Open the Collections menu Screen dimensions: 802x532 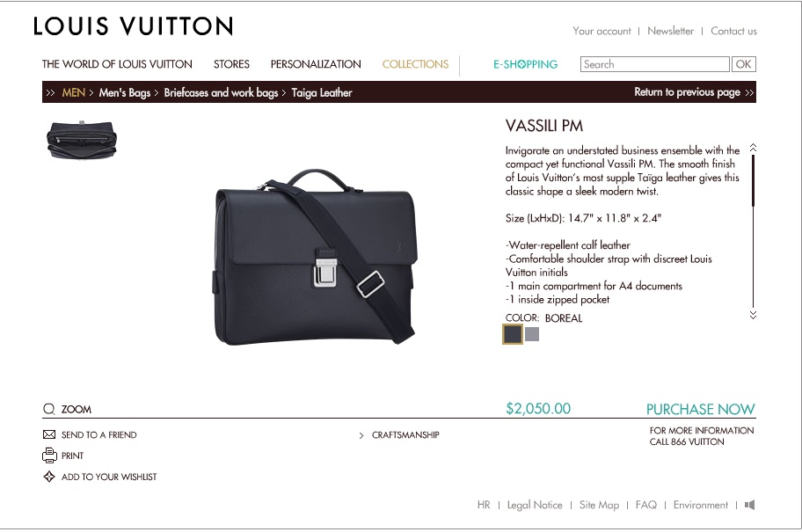point(415,64)
